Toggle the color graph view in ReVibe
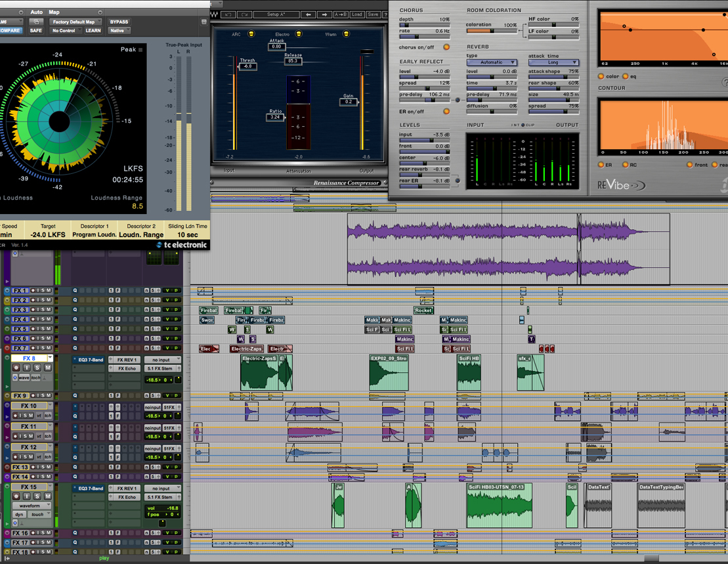 (601, 76)
